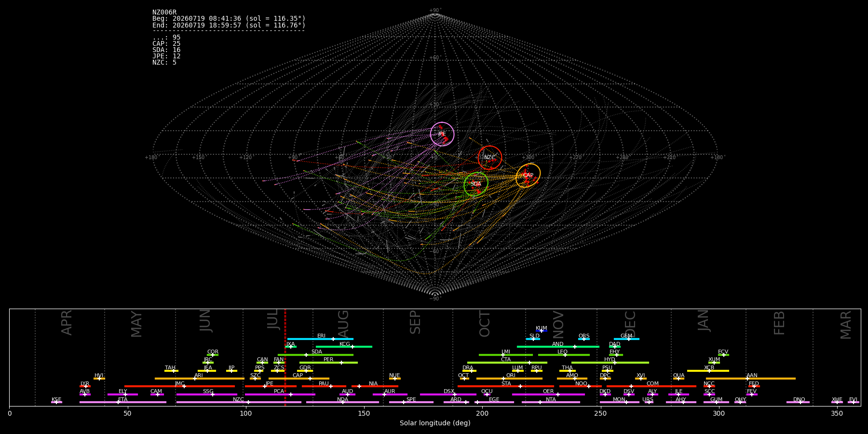Select the ORS shower bar
The width and height of the screenshot is (868, 434).
(584, 339)
